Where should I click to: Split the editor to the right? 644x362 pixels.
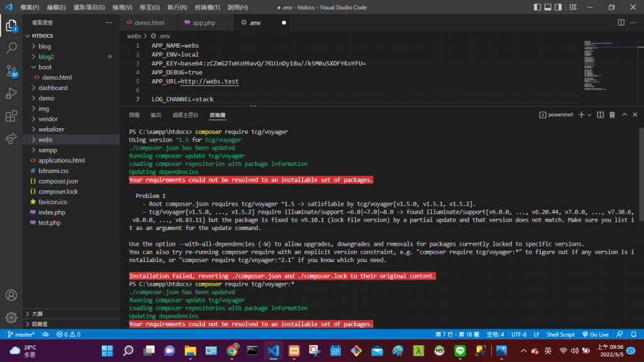click(621, 23)
